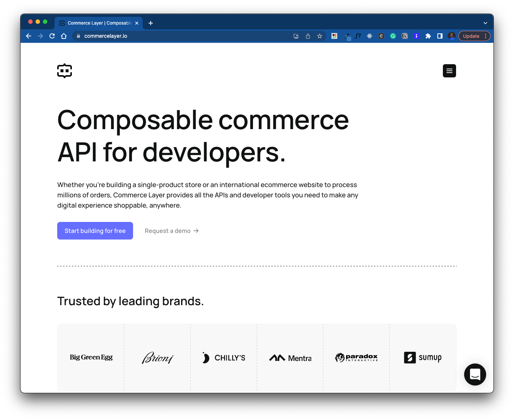Open the hamburger navigation menu

(449, 71)
